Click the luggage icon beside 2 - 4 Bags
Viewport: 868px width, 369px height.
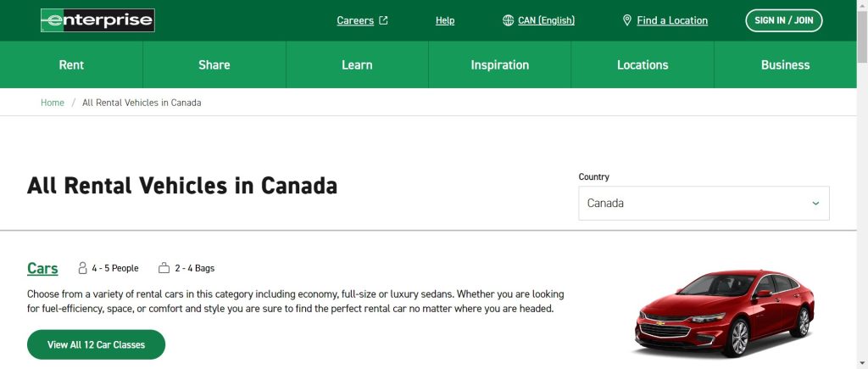164,268
